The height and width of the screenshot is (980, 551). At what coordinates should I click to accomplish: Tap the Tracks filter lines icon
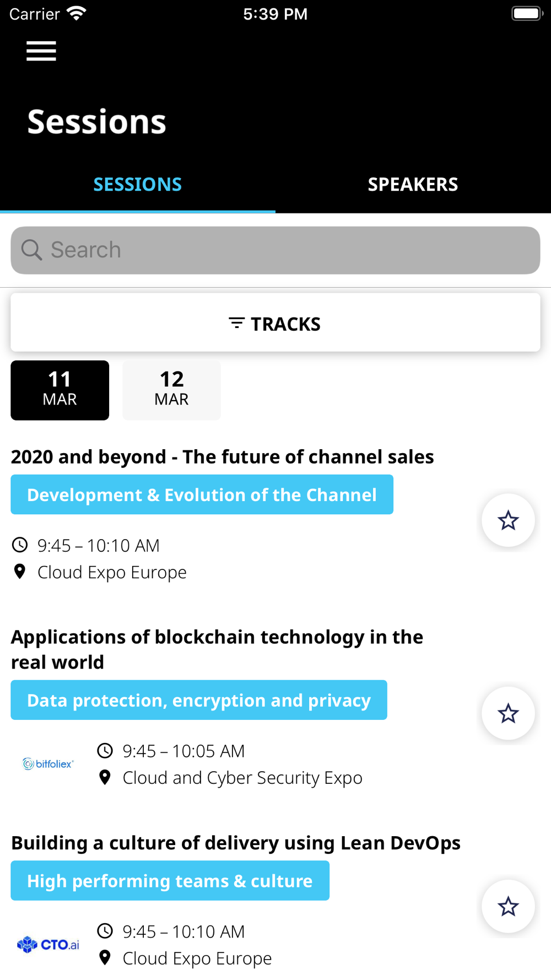pyautogui.click(x=236, y=324)
